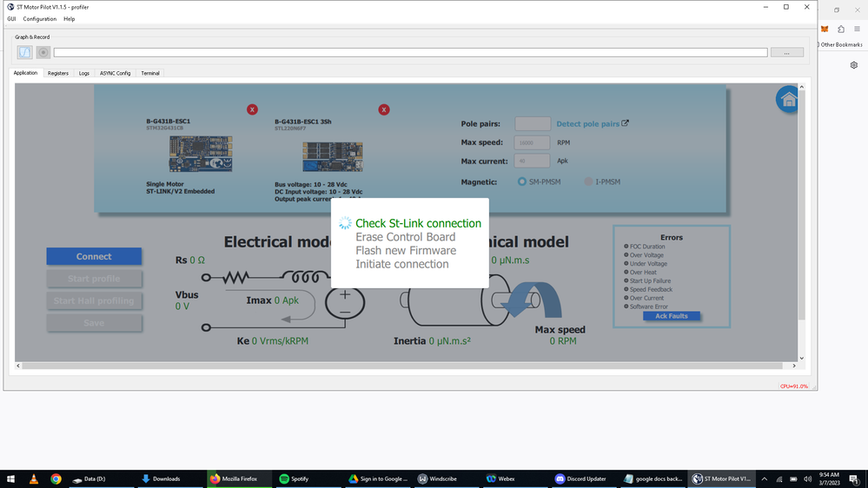Open Other Bookmarks folder in Firefox
This screenshot has height=488, width=868.
[x=840, y=45]
